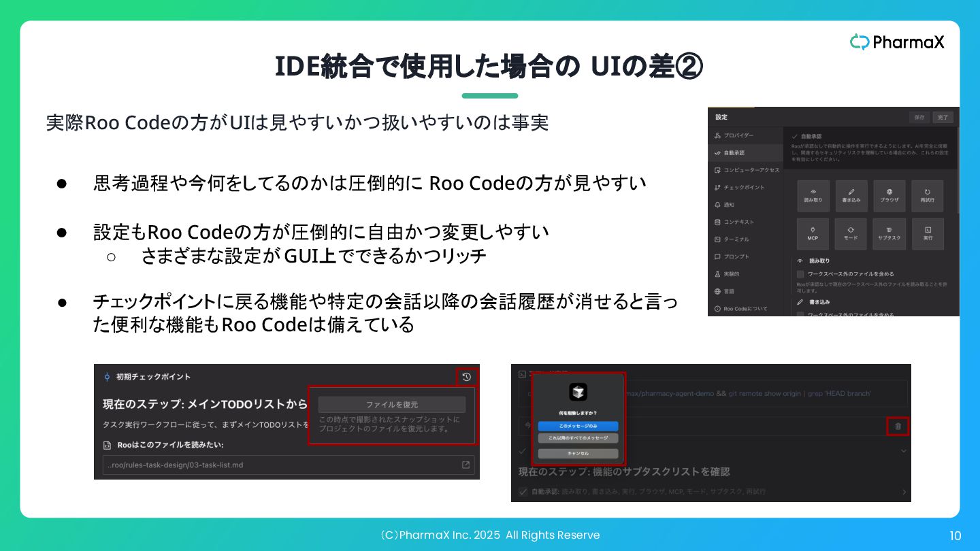This screenshot has height=551, width=980.
Task: Open プロンプト settings section
Action: click(x=745, y=256)
